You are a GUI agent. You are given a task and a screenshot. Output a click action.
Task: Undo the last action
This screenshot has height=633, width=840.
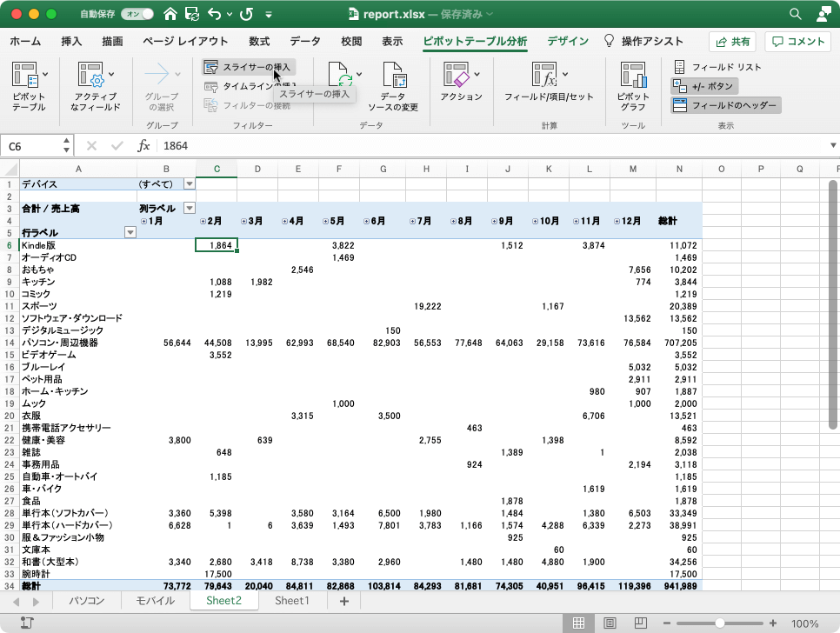[x=215, y=14]
